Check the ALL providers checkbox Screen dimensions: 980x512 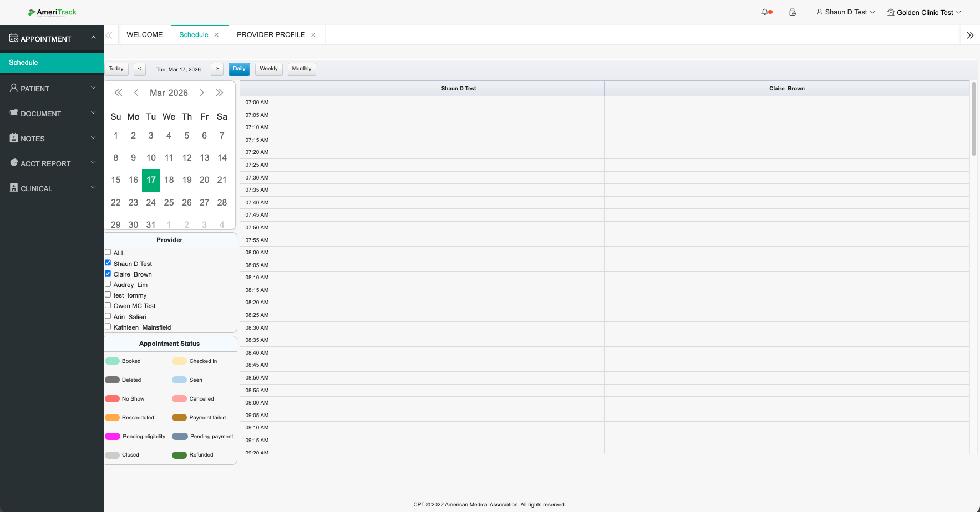pos(108,253)
